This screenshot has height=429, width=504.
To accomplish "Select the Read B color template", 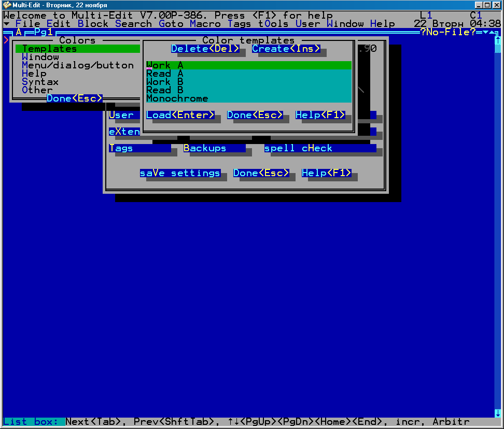I will [164, 90].
